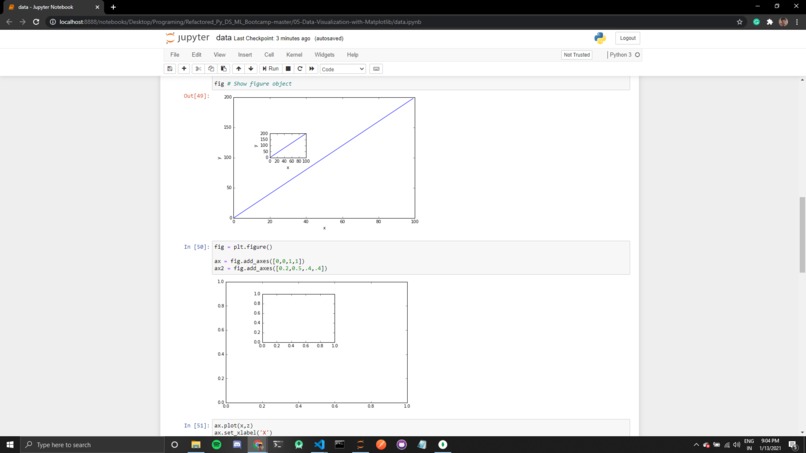Move selected cell down arrow

[251, 69]
